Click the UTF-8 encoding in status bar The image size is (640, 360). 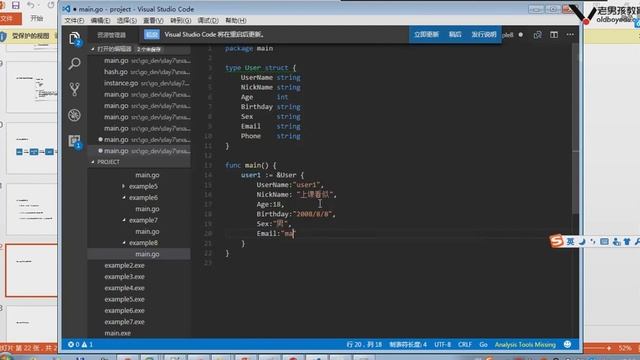442,344
